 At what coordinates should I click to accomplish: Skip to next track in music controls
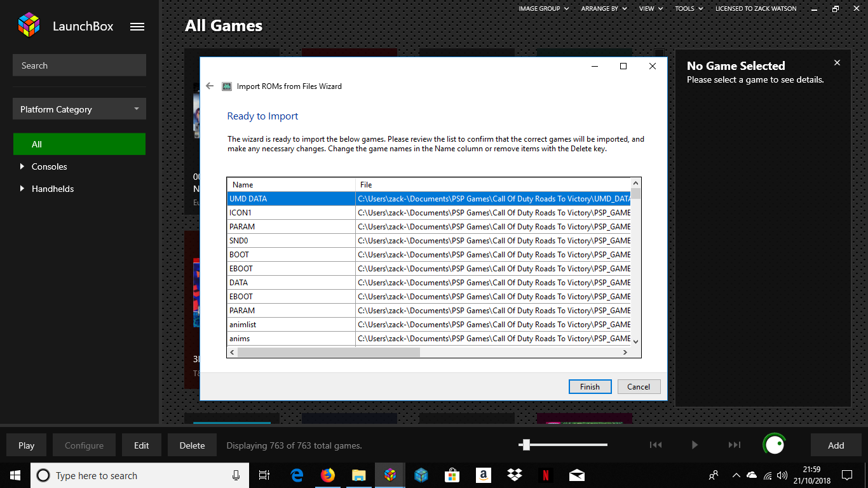[x=735, y=445]
